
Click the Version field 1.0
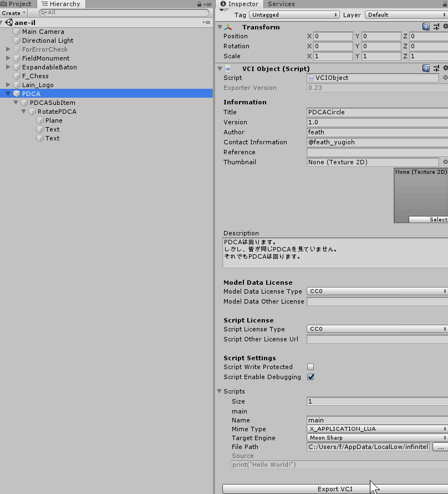[x=377, y=122]
